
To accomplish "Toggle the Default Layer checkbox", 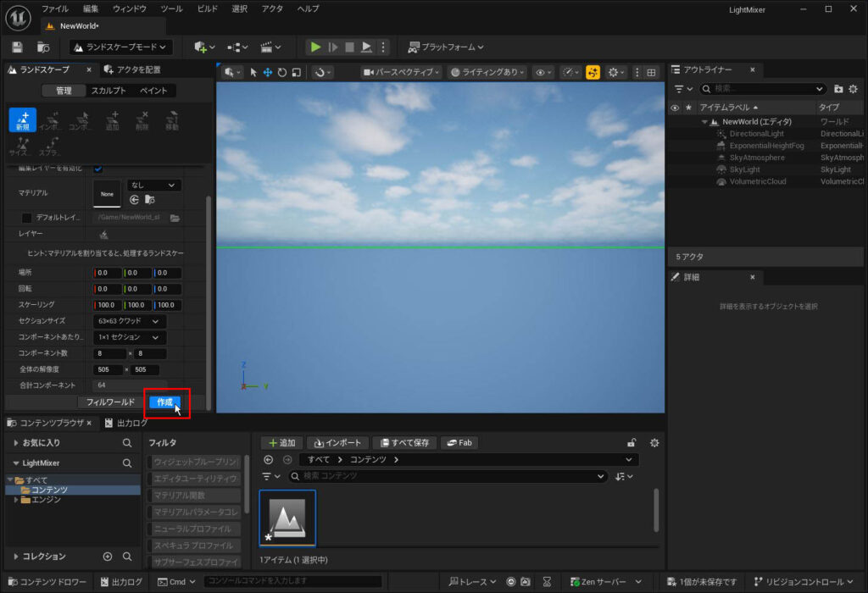I will click(x=26, y=218).
